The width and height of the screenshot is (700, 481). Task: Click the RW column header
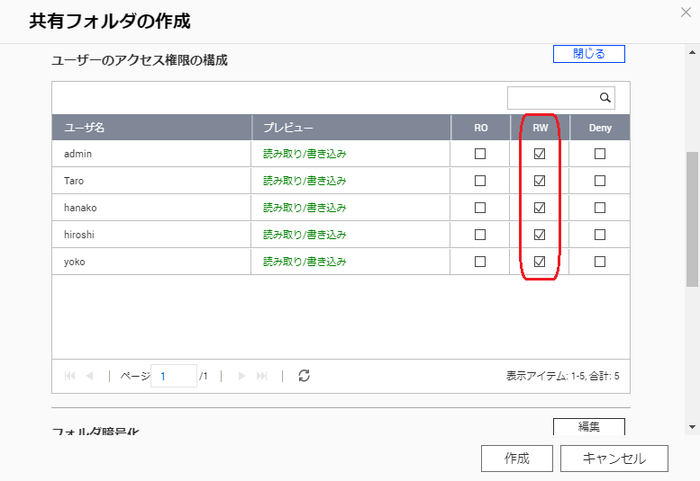[x=540, y=127]
